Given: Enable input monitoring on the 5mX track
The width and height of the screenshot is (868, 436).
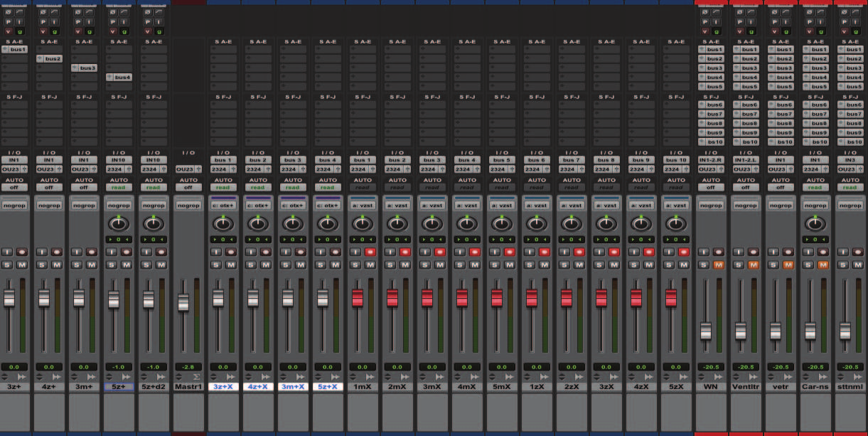Looking at the screenshot, I should pos(496,252).
